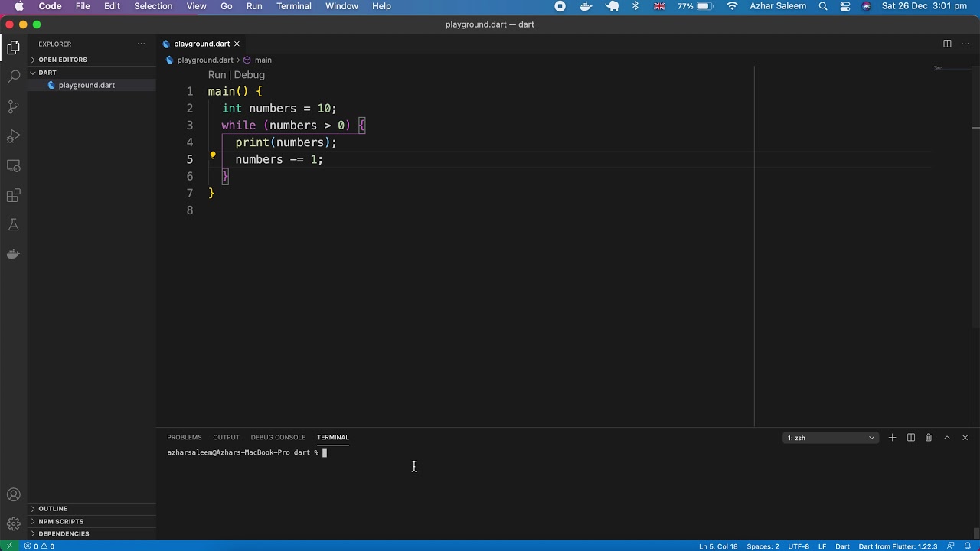Click the Debug code lens link

click(250, 75)
